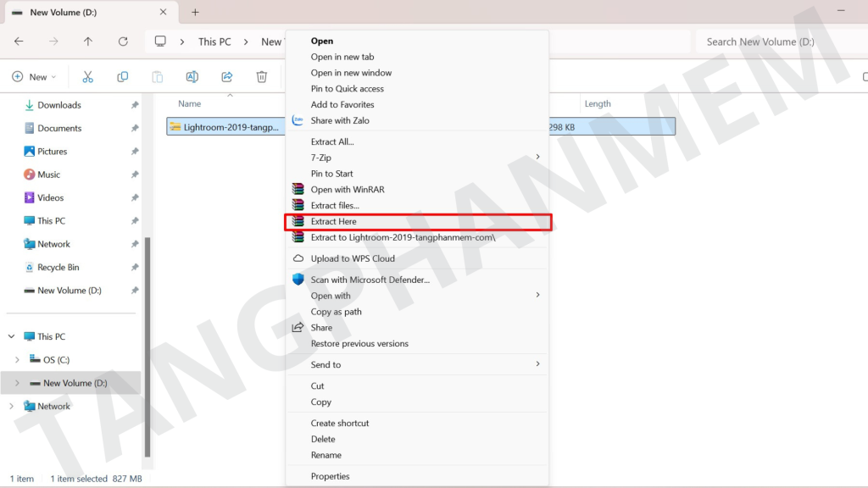
Task: Click the Cut scissors icon in toolbar
Action: (x=87, y=77)
